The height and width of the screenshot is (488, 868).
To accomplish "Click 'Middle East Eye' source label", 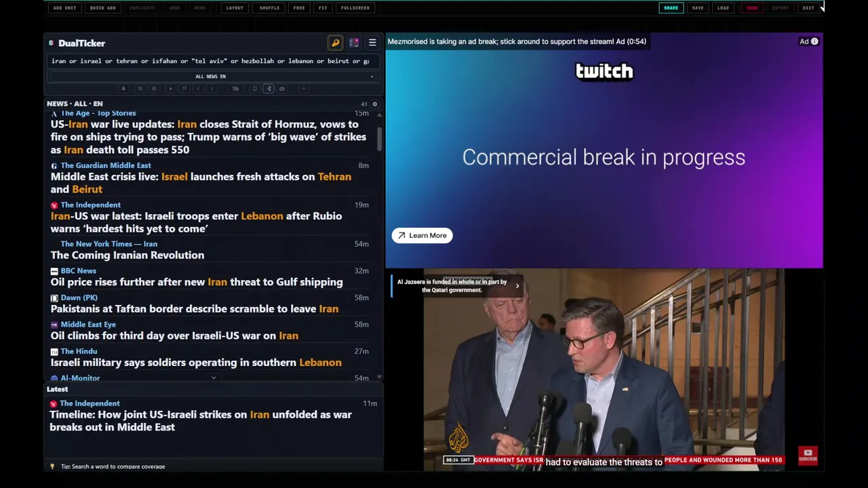I will [88, 325].
